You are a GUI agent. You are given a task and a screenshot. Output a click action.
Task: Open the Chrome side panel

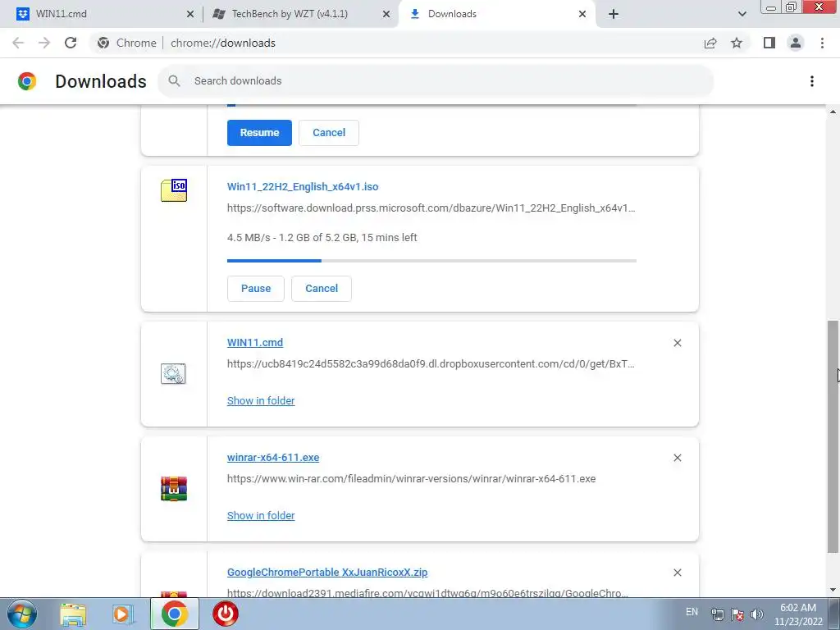[x=769, y=43]
